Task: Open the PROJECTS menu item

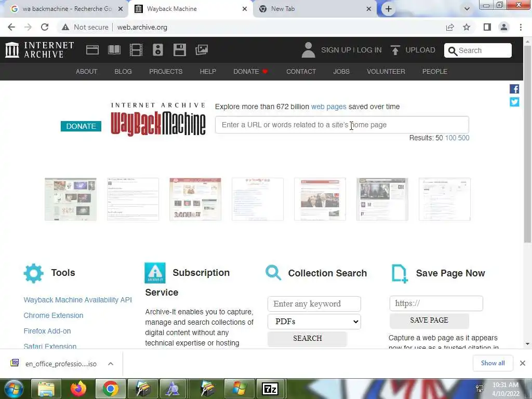Action: pos(166,72)
